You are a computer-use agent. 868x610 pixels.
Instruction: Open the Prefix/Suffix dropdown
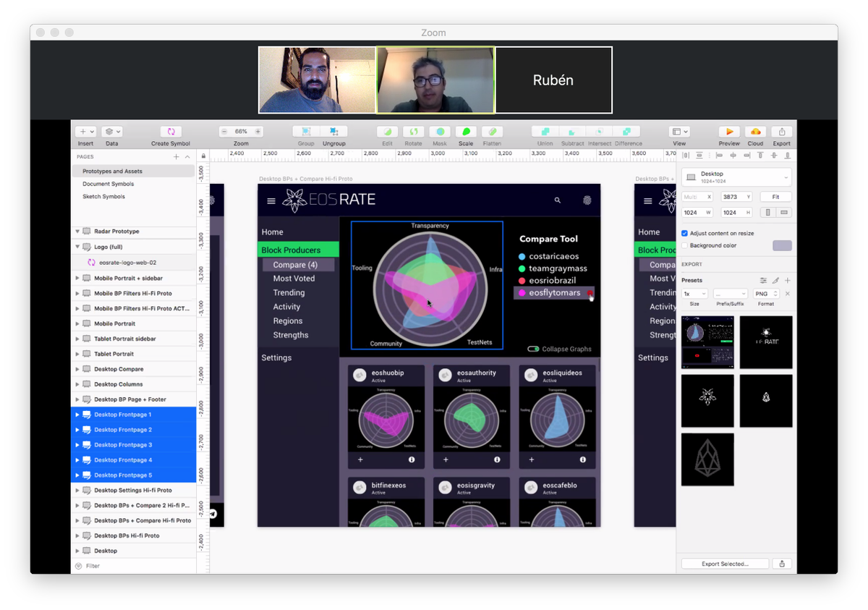730,294
